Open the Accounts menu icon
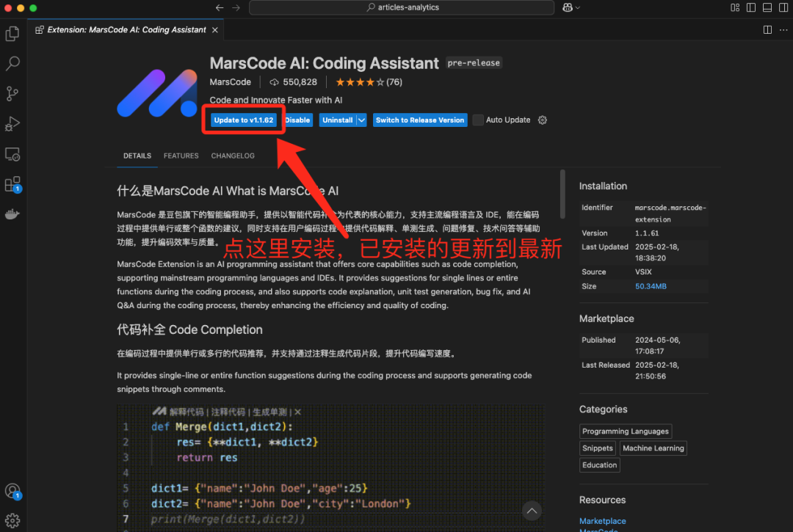 coord(12,491)
